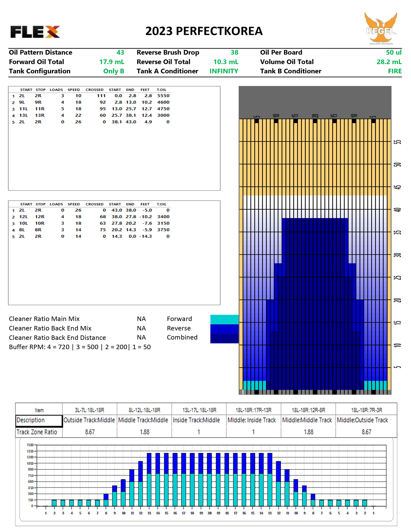
Task: Click the "3L-7L:18L-18R" column header
Action: coord(90,410)
